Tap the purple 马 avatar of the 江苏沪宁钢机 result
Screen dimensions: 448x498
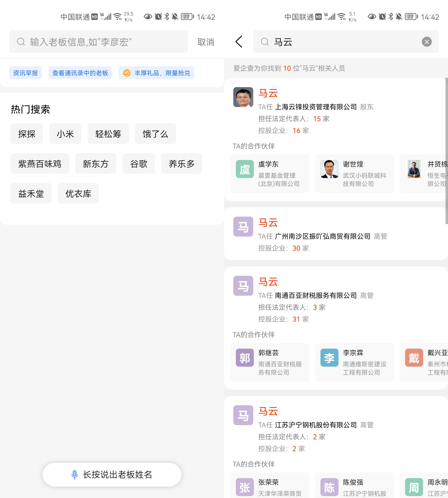(243, 415)
